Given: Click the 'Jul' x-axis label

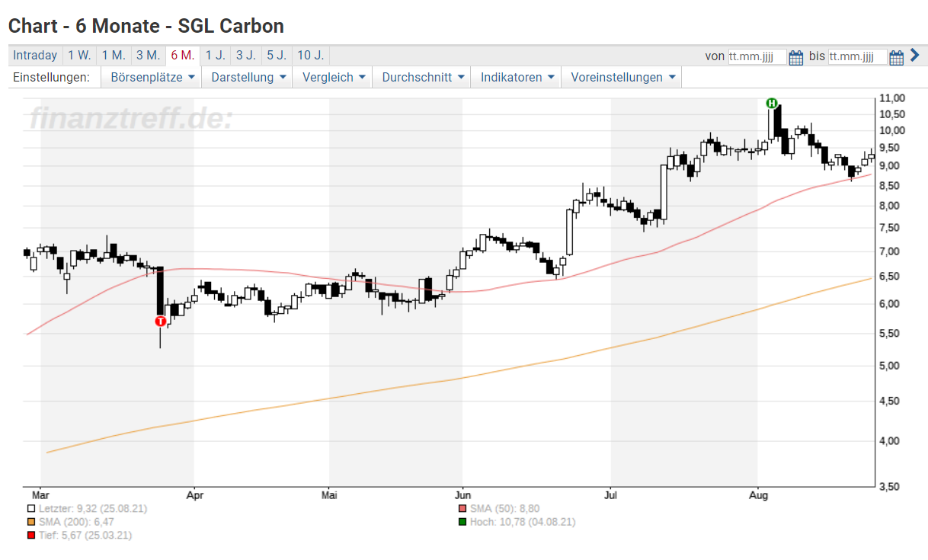Looking at the screenshot, I should coord(610,495).
